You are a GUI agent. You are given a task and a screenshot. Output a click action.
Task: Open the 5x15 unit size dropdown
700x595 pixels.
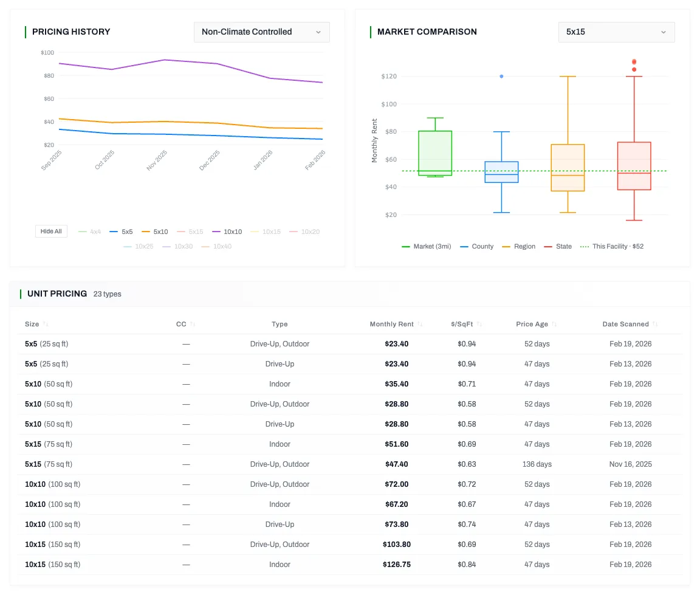616,32
